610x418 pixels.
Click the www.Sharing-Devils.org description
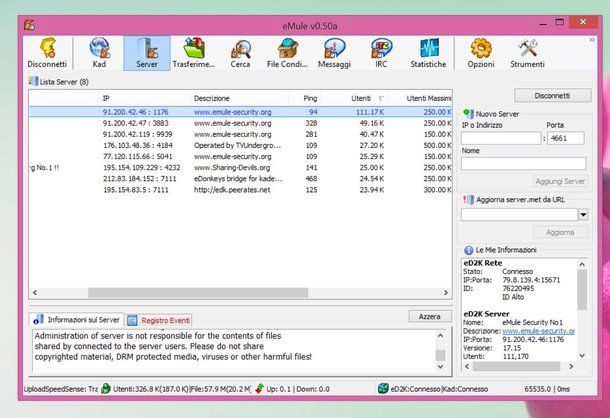click(x=232, y=168)
